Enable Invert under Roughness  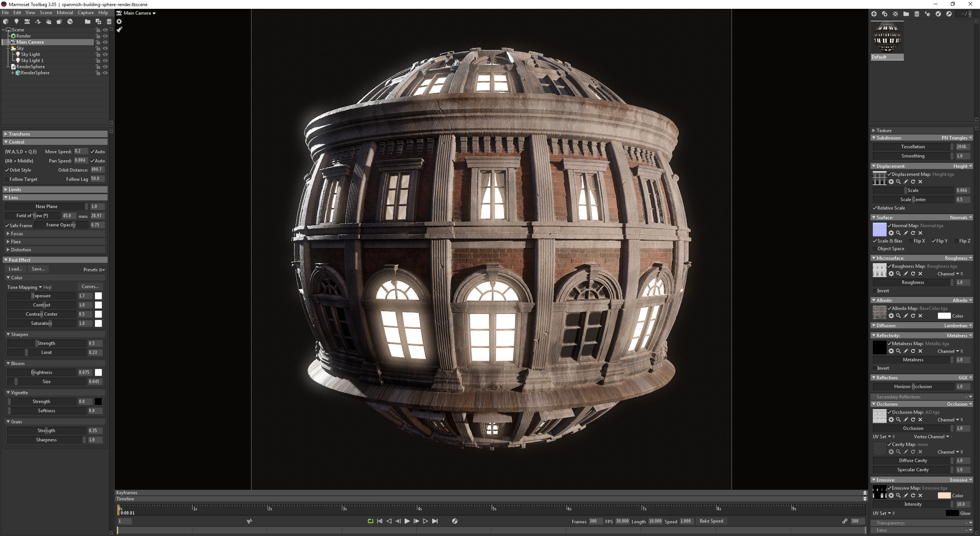[x=875, y=291]
